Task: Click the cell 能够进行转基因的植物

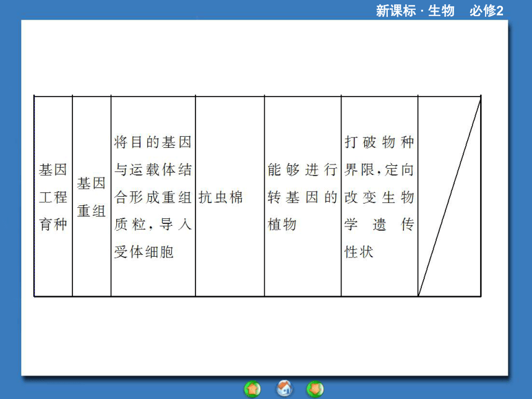Action: [303, 197]
